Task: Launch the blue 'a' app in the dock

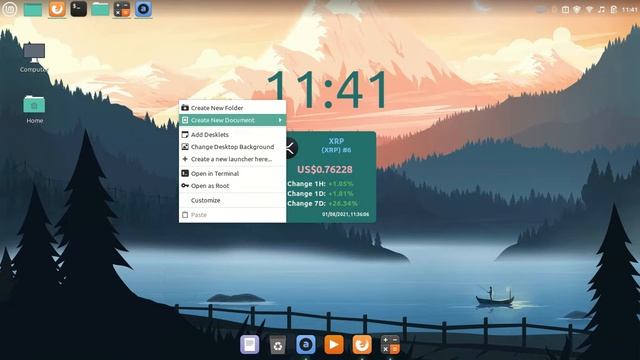Action: [x=306, y=345]
